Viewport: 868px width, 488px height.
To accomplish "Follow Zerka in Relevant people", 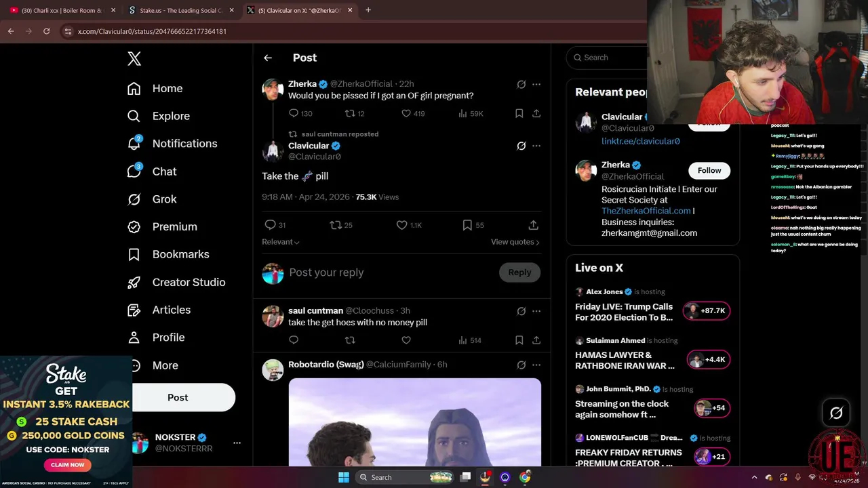I will pyautogui.click(x=709, y=170).
